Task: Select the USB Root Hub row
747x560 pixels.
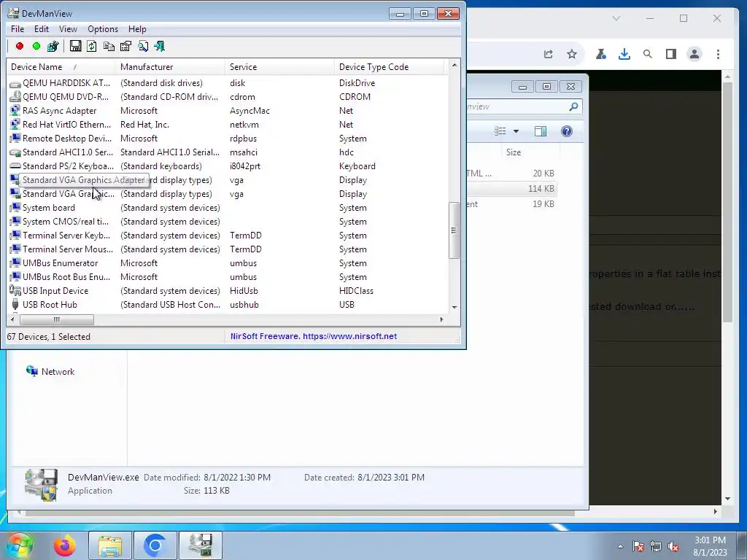Action: (228, 304)
